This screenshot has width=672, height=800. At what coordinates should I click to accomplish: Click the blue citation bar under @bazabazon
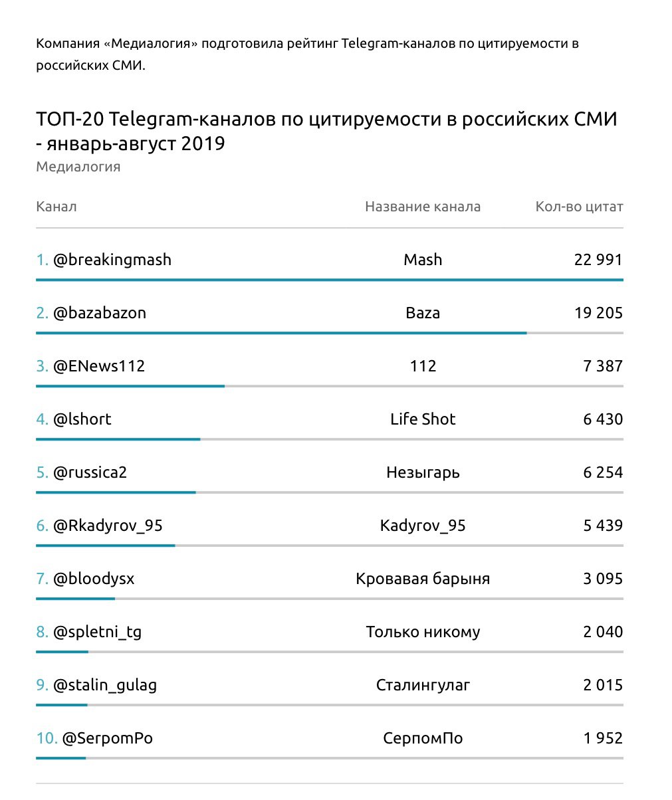click(x=281, y=333)
